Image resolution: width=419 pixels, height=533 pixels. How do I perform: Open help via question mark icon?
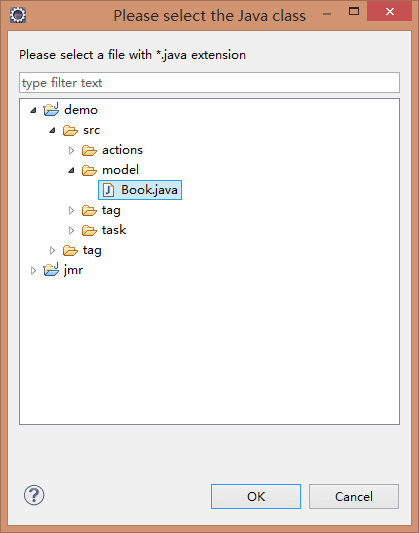(x=34, y=495)
